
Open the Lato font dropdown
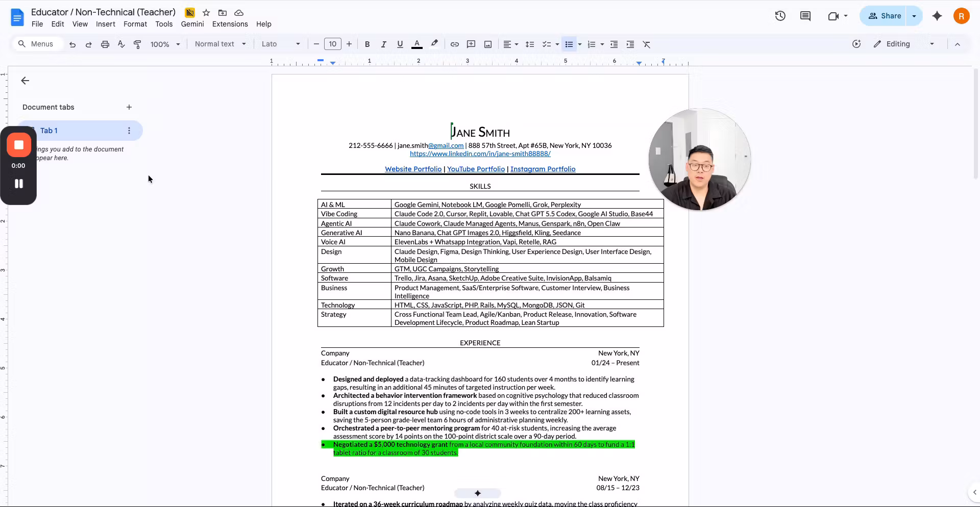[281, 44]
